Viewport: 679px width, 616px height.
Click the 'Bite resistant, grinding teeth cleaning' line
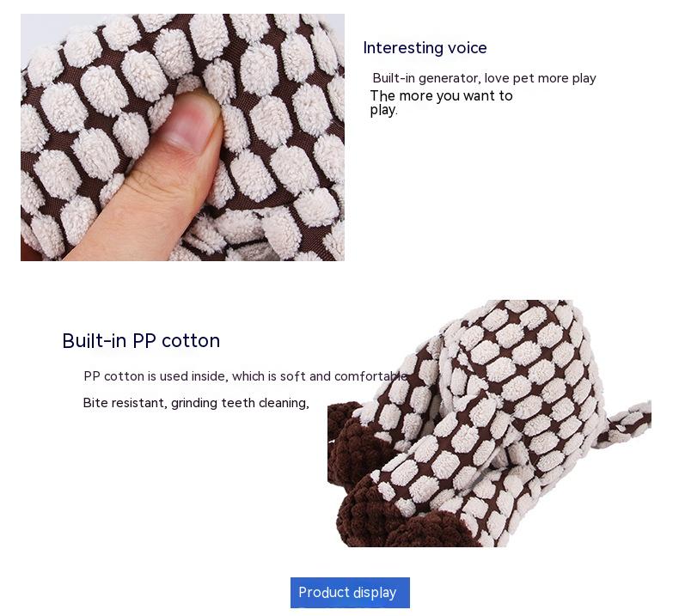196,403
